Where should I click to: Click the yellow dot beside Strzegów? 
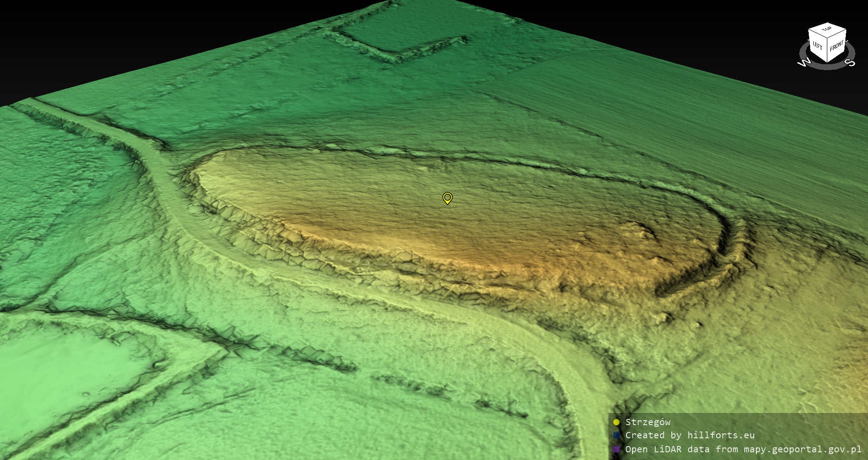(x=616, y=422)
